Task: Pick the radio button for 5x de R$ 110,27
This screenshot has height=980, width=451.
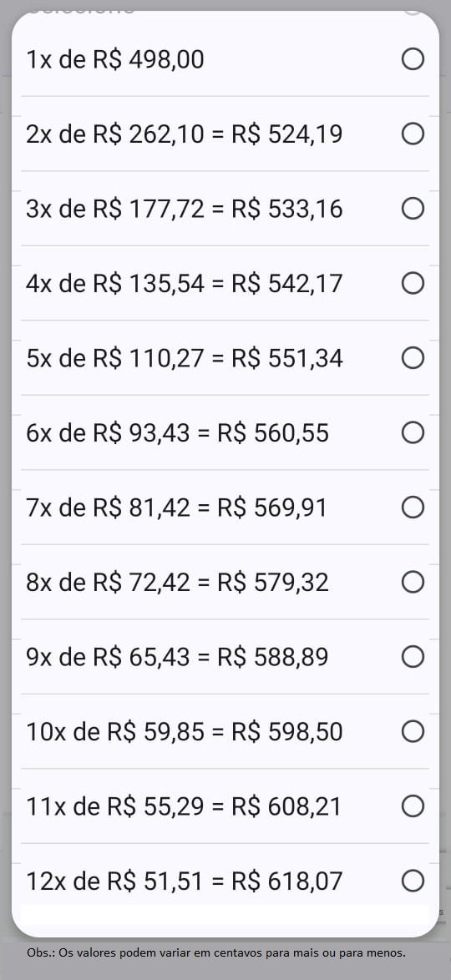Action: tap(413, 358)
